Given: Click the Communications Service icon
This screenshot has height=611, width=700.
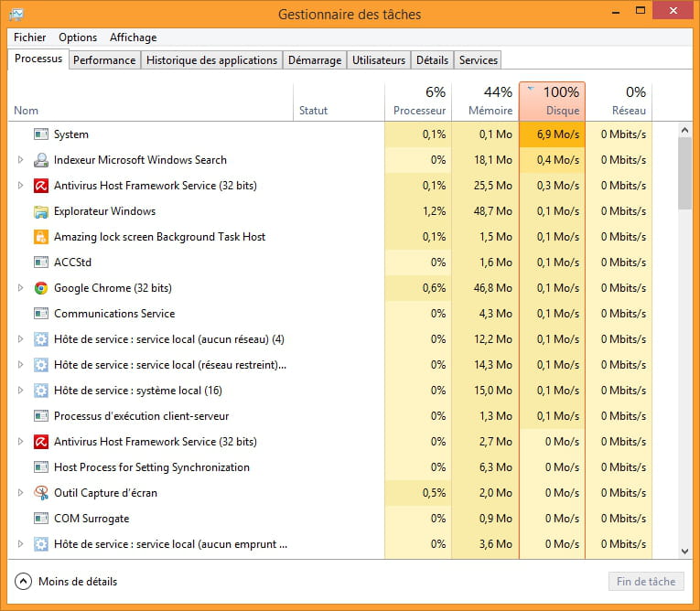Looking at the screenshot, I should 41,314.
